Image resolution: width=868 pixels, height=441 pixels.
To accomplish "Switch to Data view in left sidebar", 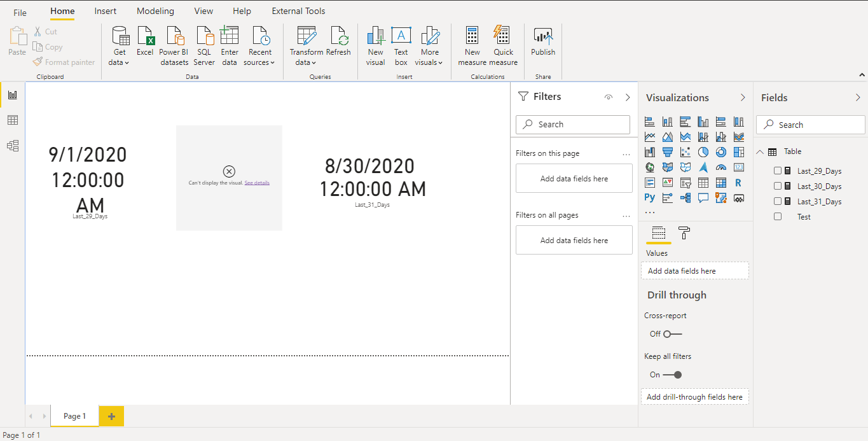I will pyautogui.click(x=13, y=120).
